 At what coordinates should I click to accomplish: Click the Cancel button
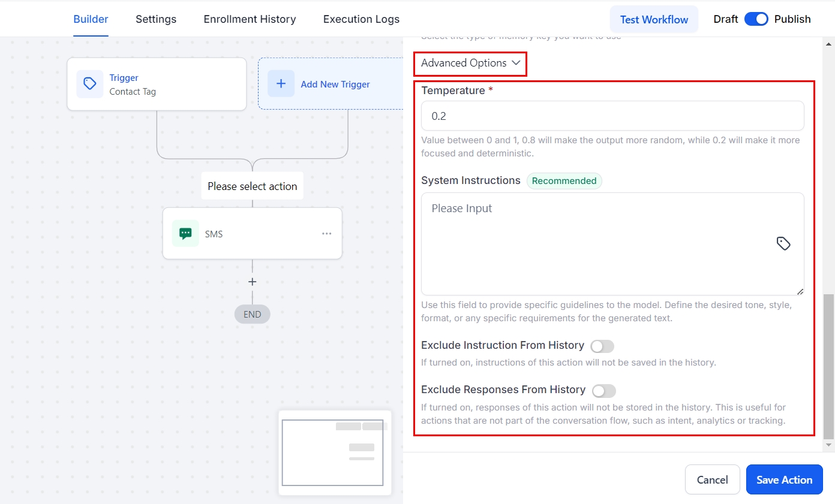tap(712, 479)
